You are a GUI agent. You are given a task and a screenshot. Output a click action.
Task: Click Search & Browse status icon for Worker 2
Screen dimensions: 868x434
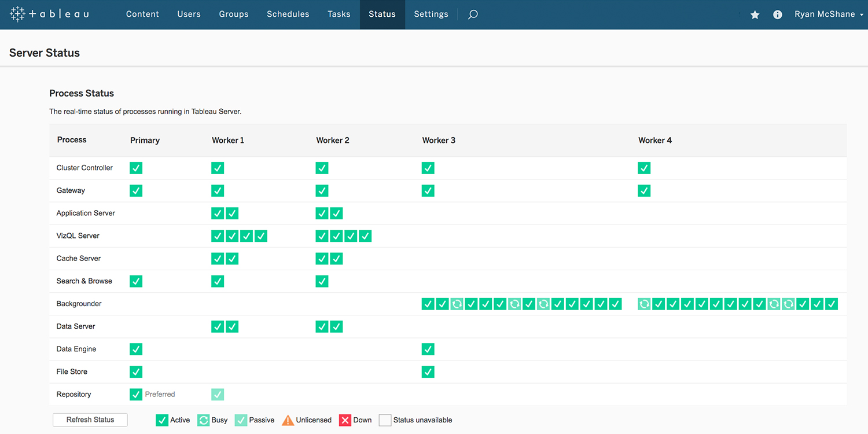pyautogui.click(x=322, y=281)
